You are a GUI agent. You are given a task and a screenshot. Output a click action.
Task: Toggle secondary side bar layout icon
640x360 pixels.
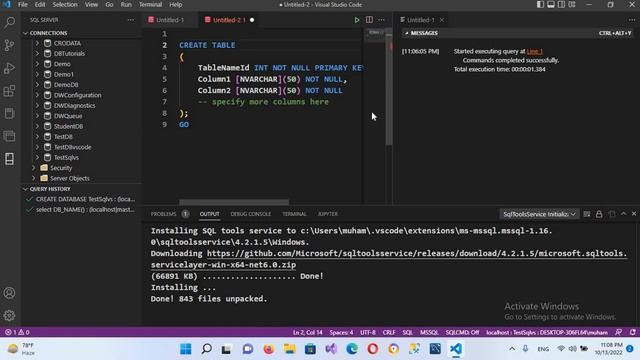[561, 4]
